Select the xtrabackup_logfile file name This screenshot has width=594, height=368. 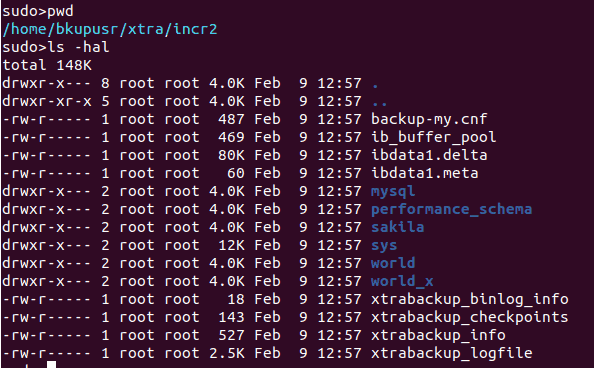pos(452,353)
